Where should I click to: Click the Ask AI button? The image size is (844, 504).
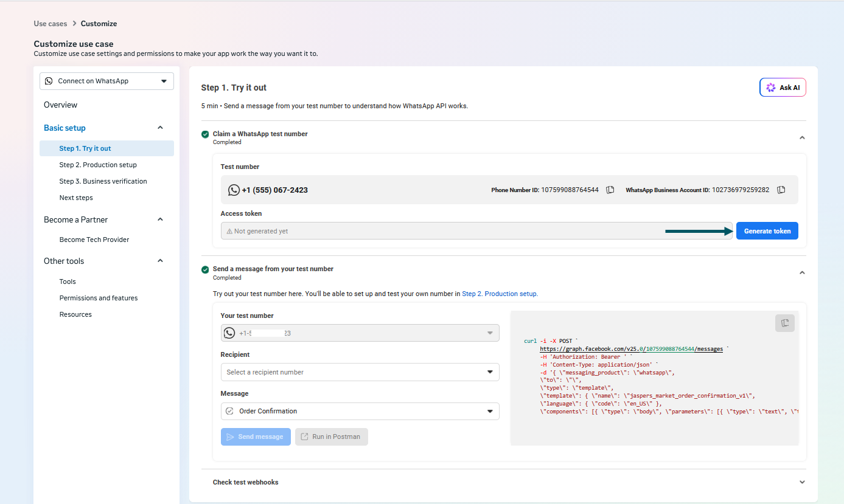click(x=783, y=88)
